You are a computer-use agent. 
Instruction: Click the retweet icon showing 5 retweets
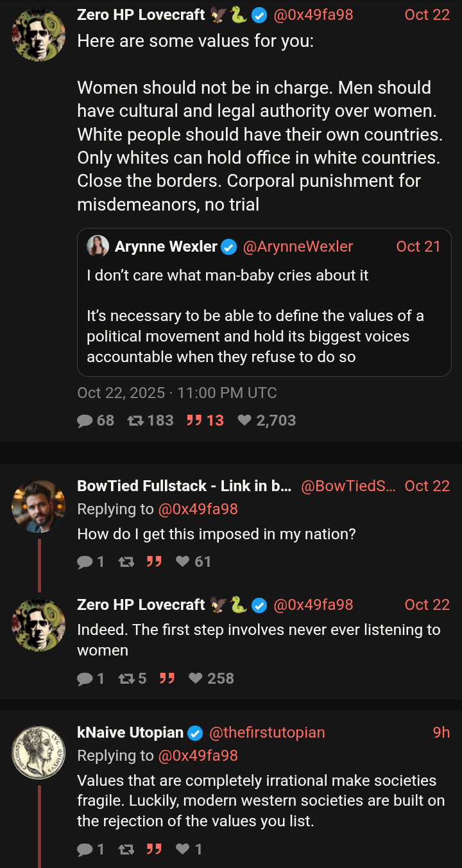[x=126, y=679]
